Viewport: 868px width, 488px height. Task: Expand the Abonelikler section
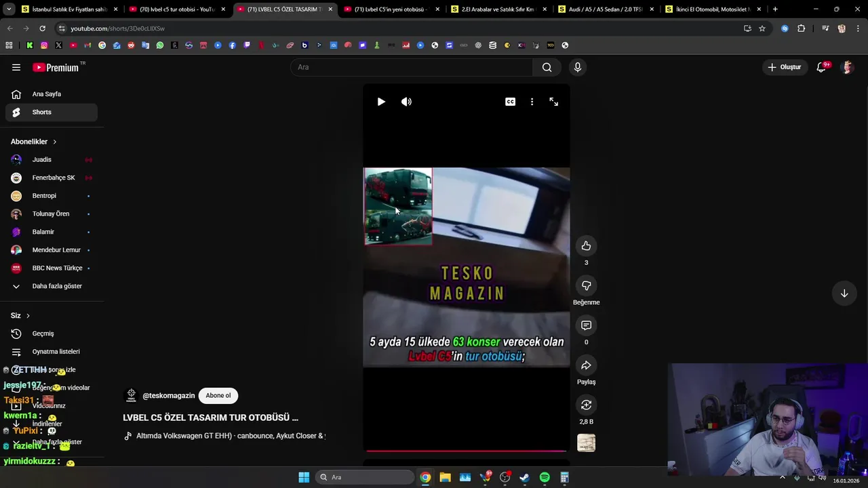tap(34, 142)
